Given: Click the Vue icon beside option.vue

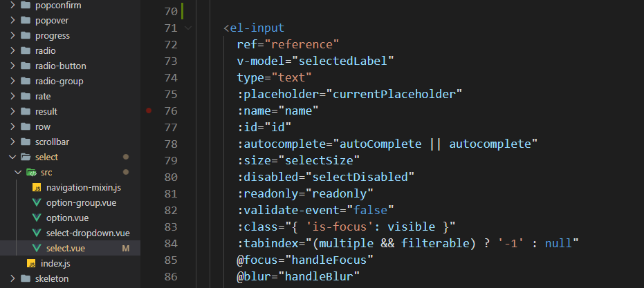Looking at the screenshot, I should (x=37, y=218).
